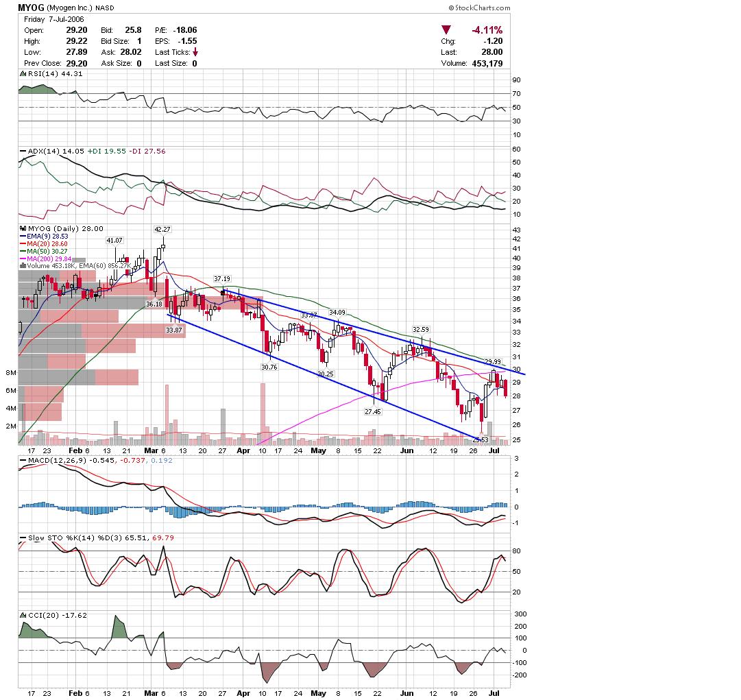Click the stochastic %D value 69.79
Viewport: 741px width, 700px height.
163,538
